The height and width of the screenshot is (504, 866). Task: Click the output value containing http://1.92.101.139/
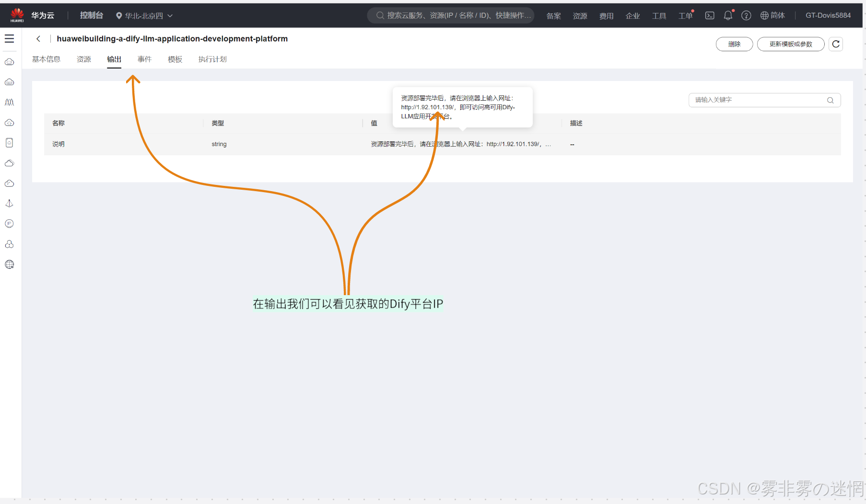click(461, 144)
